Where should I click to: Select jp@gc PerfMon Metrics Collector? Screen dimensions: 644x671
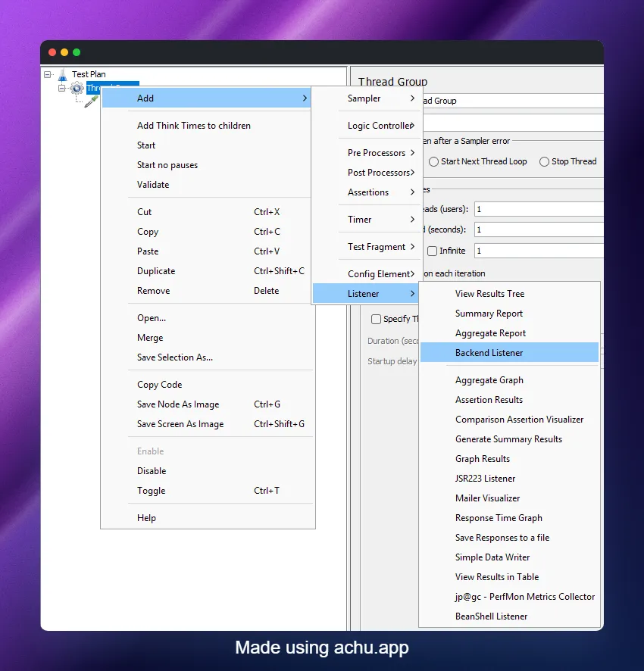(x=510, y=597)
